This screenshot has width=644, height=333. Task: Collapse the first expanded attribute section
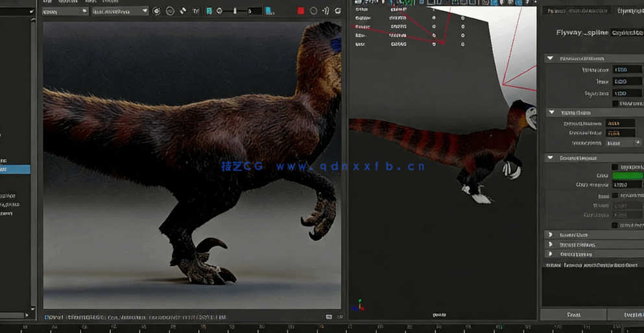pos(550,58)
